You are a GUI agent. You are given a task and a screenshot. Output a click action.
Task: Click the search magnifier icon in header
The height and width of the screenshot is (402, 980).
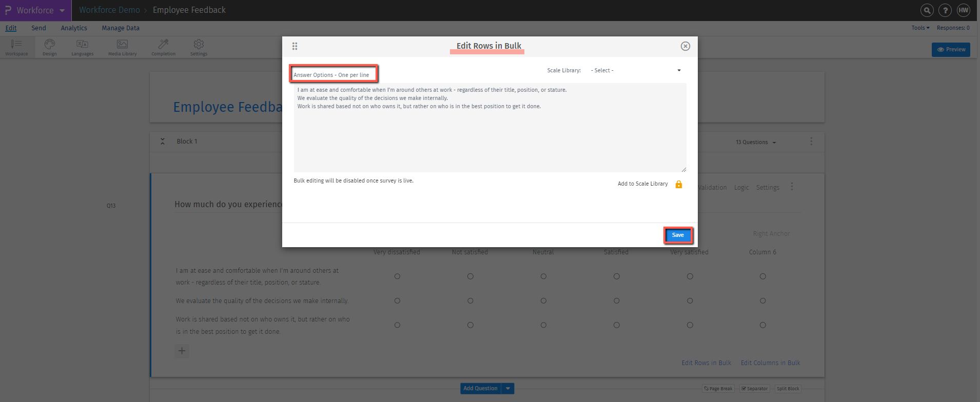coord(927,10)
